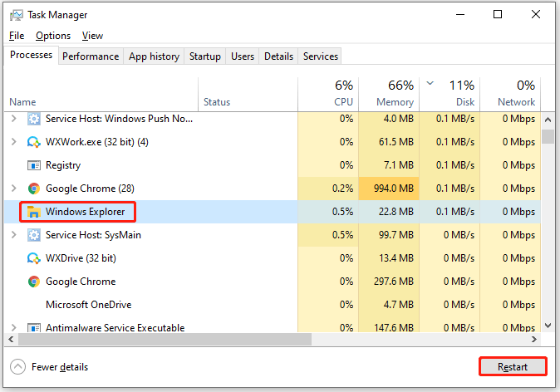Image resolution: width=560 pixels, height=392 pixels.
Task: Click the Registry process icon
Action: coord(34,165)
